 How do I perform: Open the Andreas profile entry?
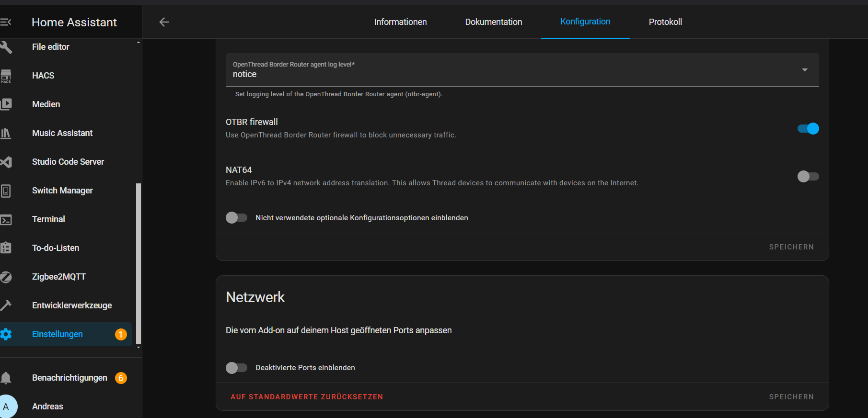click(x=66, y=407)
